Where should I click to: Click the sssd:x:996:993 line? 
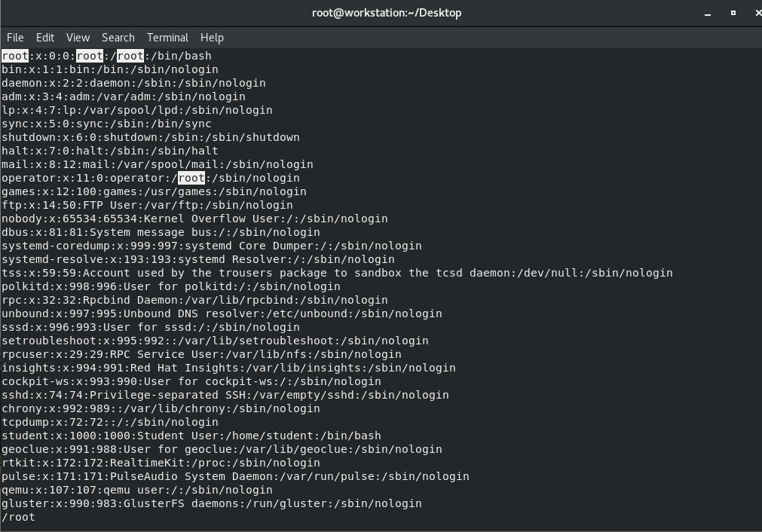click(x=151, y=328)
